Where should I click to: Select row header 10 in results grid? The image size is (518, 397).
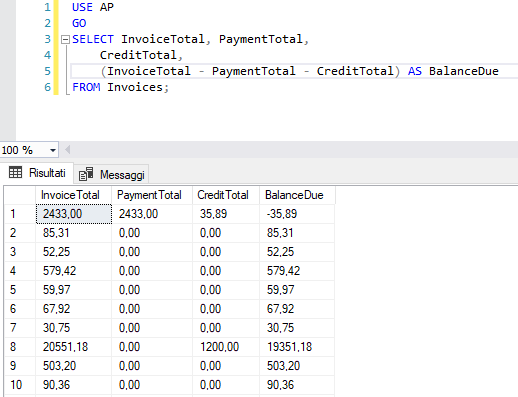[x=20, y=385]
